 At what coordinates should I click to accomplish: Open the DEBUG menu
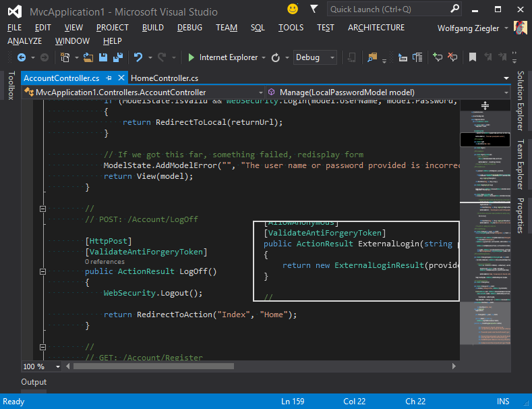click(189, 28)
